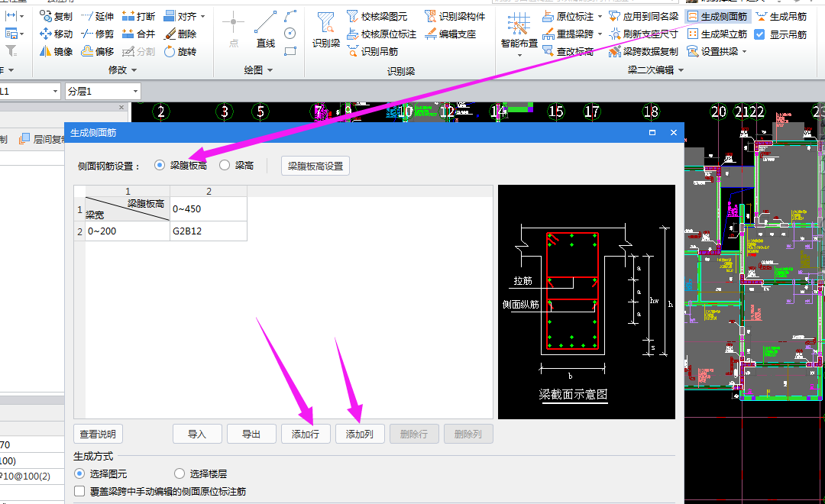Select the 梁腹板高 radio option

click(x=160, y=165)
